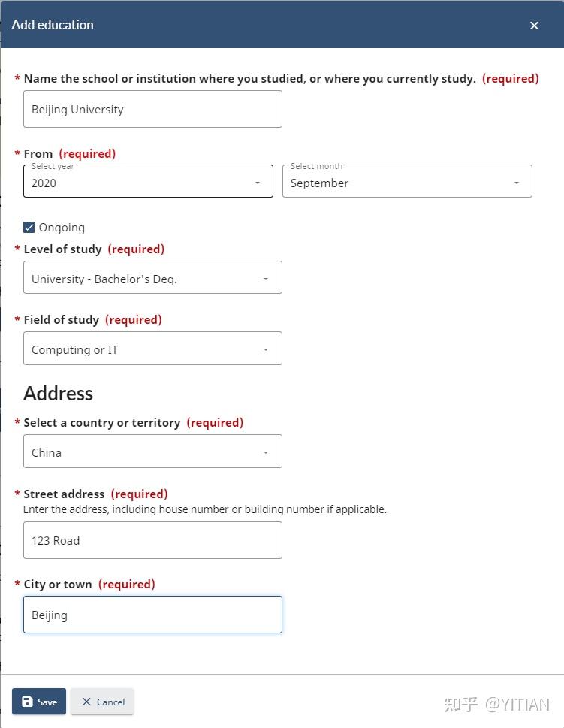Click the country dropdown arrow
Image resolution: width=564 pixels, height=728 pixels.
(x=266, y=452)
